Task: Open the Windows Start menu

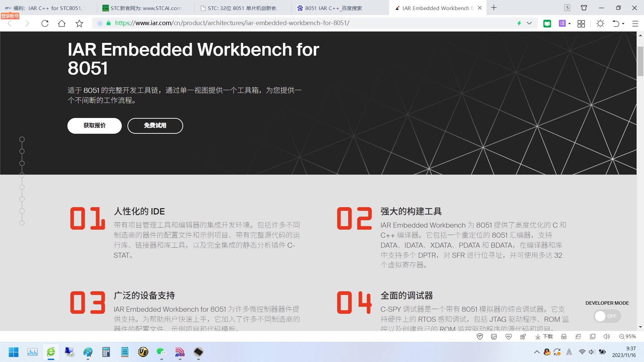Action: click(13, 352)
